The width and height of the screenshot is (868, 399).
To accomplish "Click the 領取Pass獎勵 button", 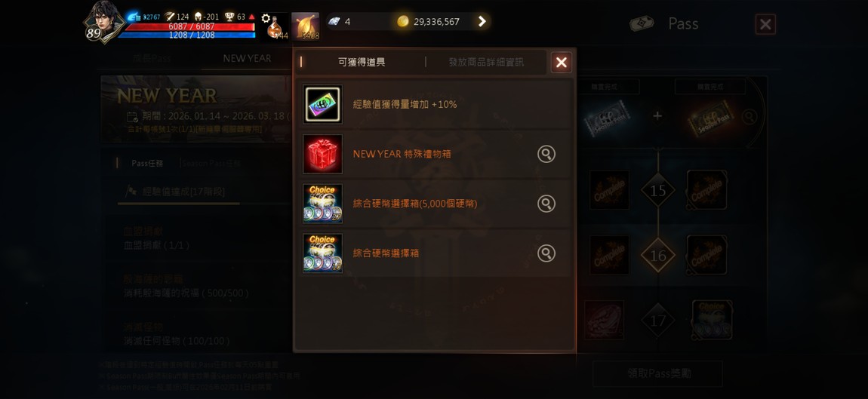I will tap(657, 373).
